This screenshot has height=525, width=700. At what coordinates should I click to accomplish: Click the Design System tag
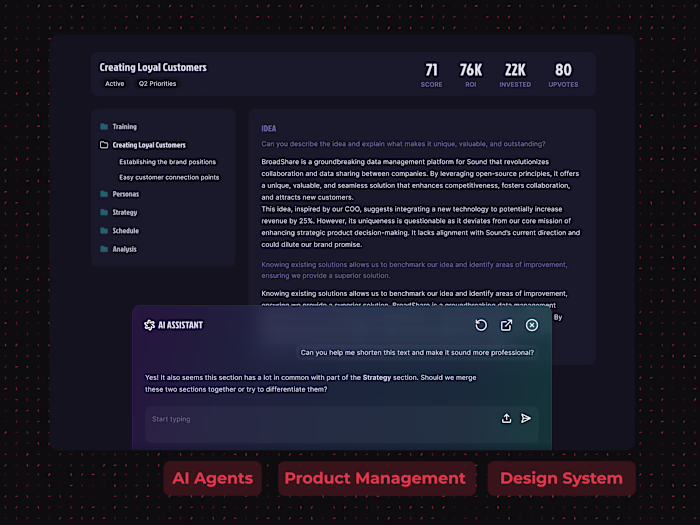561,478
